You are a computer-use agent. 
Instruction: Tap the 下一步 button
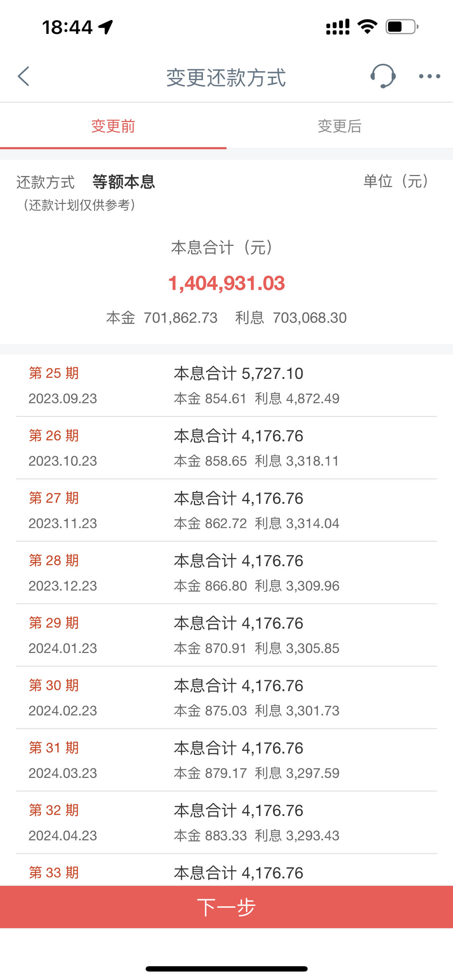(226, 907)
